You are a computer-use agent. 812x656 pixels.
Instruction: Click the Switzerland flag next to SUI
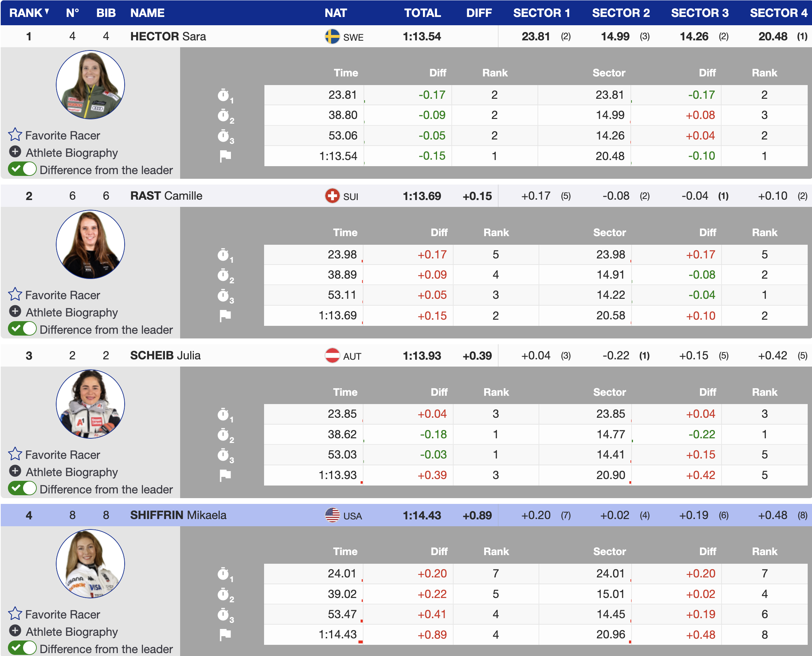tap(332, 196)
